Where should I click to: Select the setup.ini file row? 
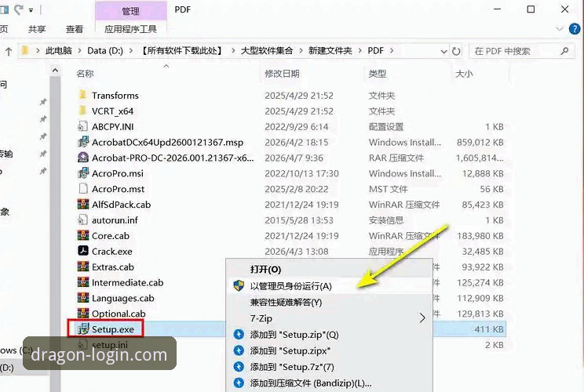click(290, 345)
